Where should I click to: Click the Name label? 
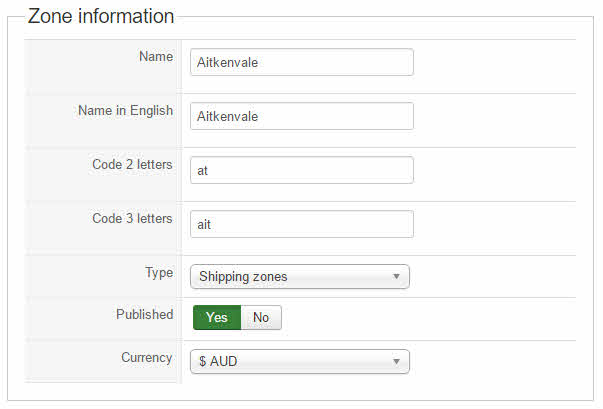[155, 56]
